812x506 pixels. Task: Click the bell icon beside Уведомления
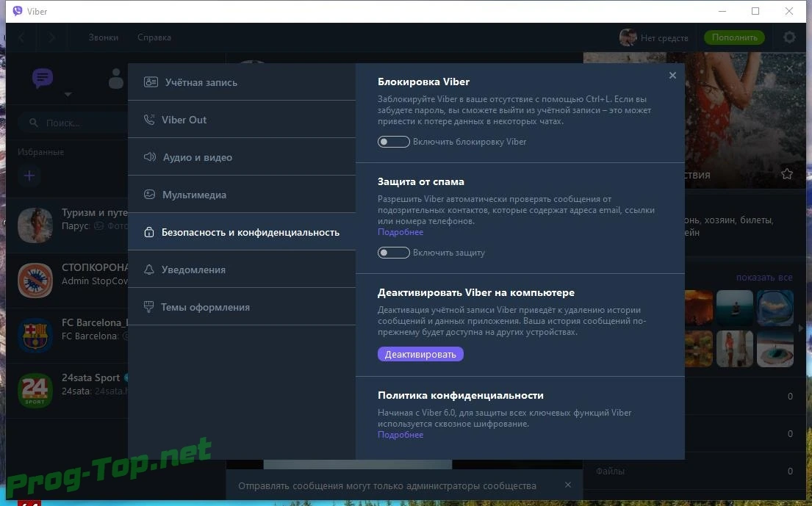[148, 270]
